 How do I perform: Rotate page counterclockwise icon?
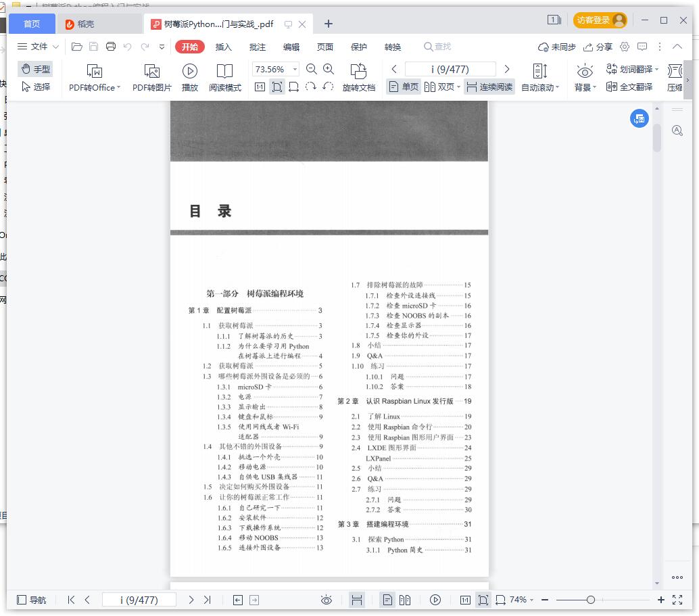pyautogui.click(x=328, y=87)
